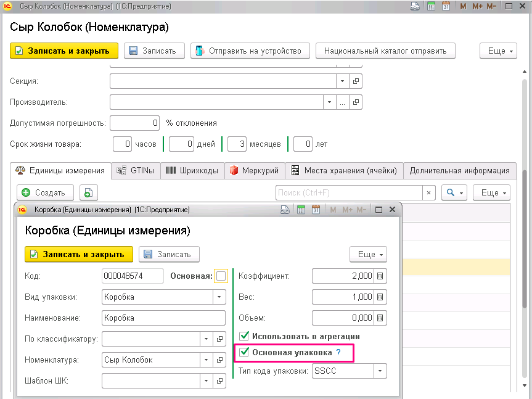This screenshot has height=399, width=532.
Task: Click Создать to add a unit
Action: point(45,192)
